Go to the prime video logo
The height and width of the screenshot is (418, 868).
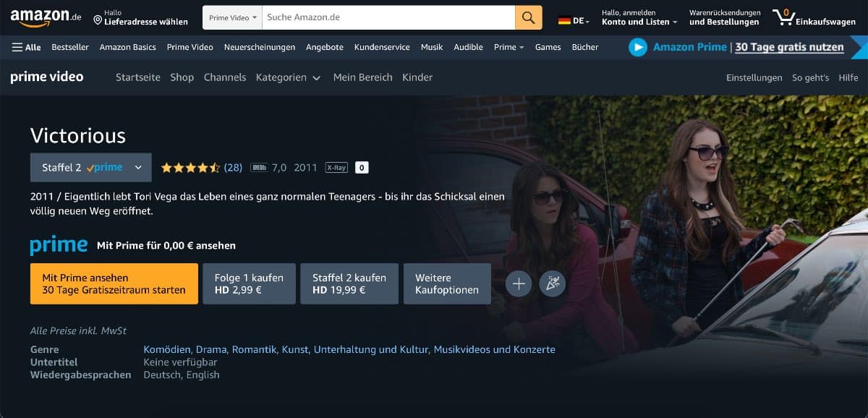[x=47, y=77]
